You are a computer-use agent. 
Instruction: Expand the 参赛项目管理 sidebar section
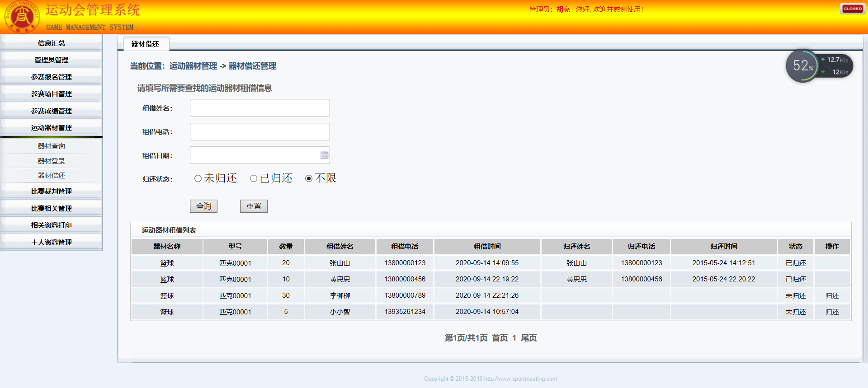click(51, 93)
